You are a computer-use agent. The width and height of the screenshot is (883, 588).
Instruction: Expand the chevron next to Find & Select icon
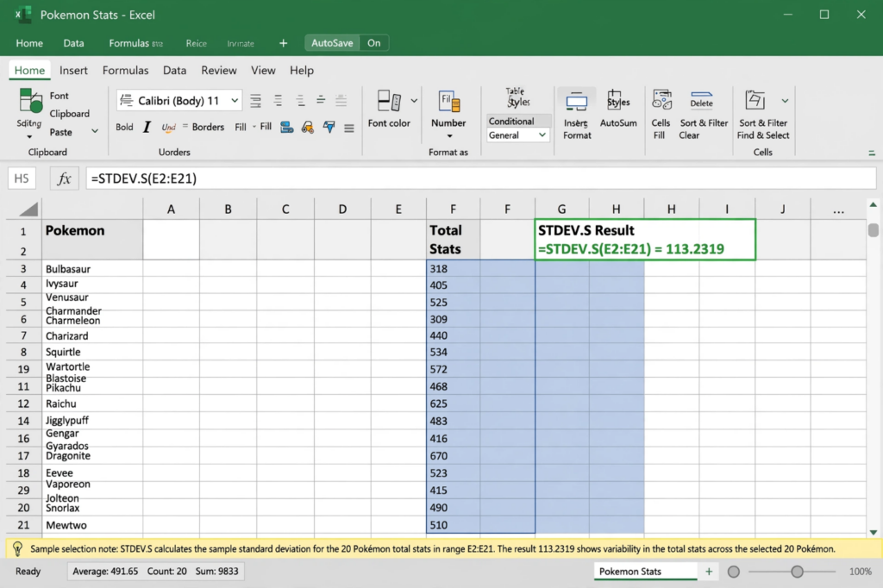point(785,101)
